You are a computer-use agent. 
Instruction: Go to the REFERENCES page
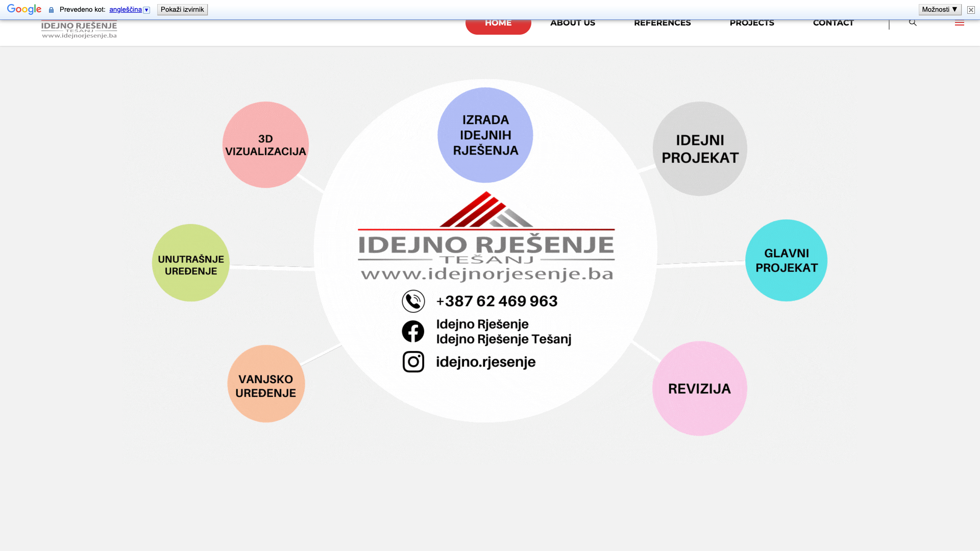[x=663, y=23]
